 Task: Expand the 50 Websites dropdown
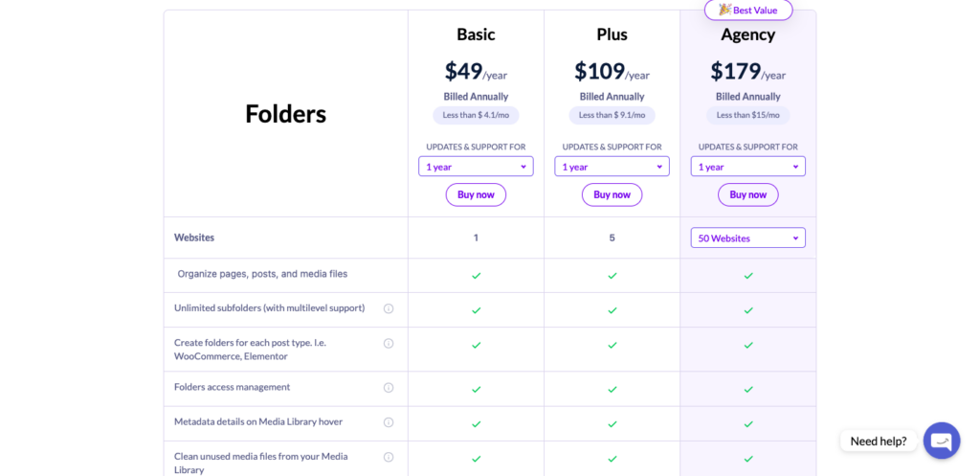[748, 238]
